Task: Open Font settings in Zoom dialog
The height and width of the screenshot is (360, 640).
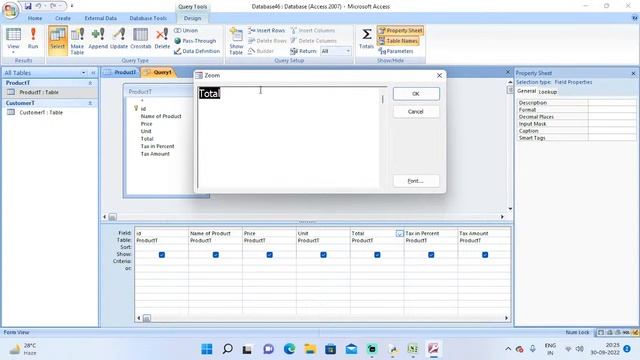Action: coord(416,181)
